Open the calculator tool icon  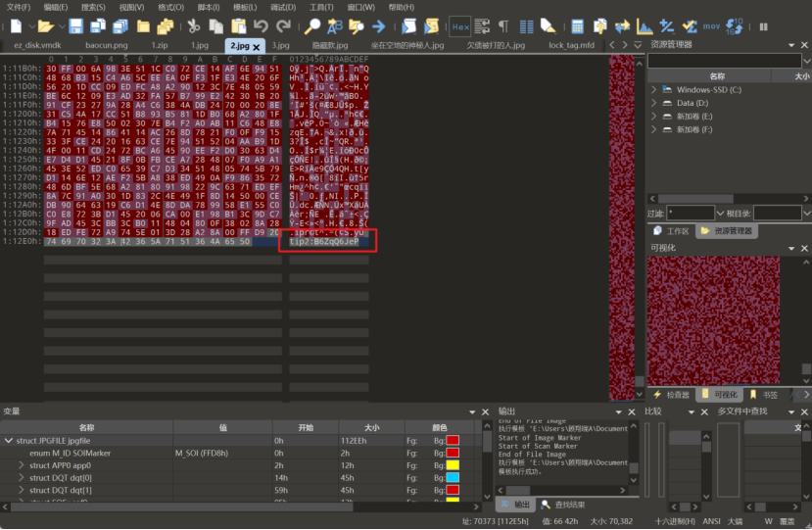click(x=578, y=26)
